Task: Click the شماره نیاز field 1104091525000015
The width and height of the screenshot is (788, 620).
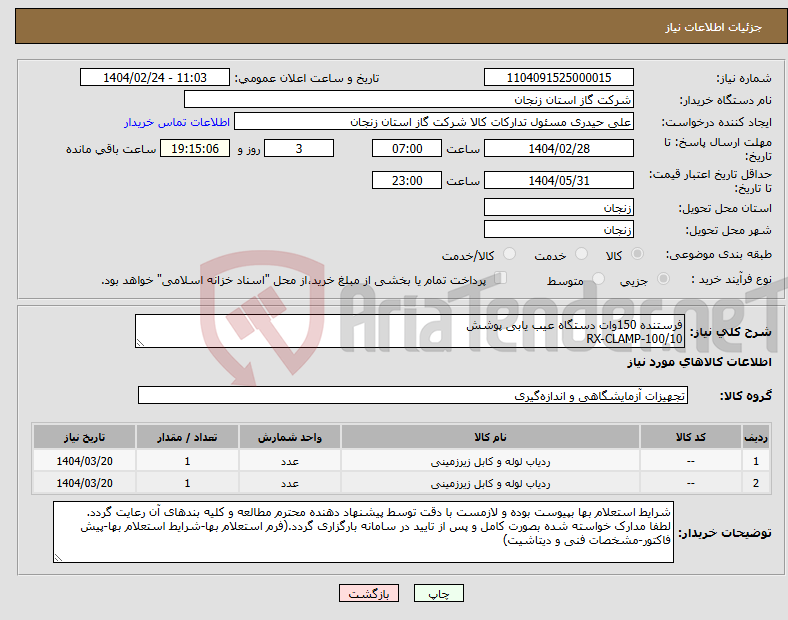Action: 558,77
